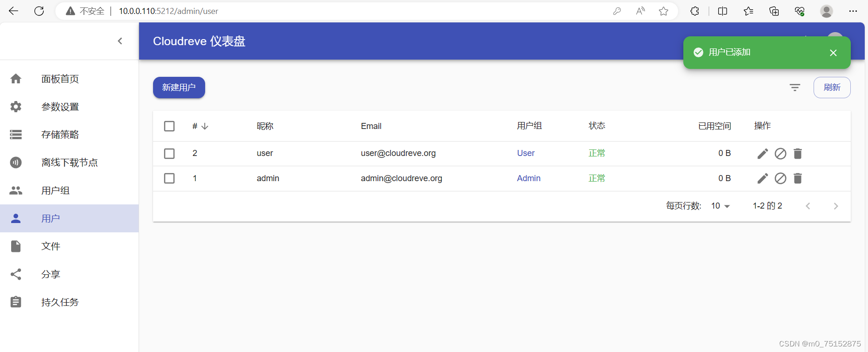Click the node icon for 离线下载节点
Screen dimensions: 868x352
[16, 162]
